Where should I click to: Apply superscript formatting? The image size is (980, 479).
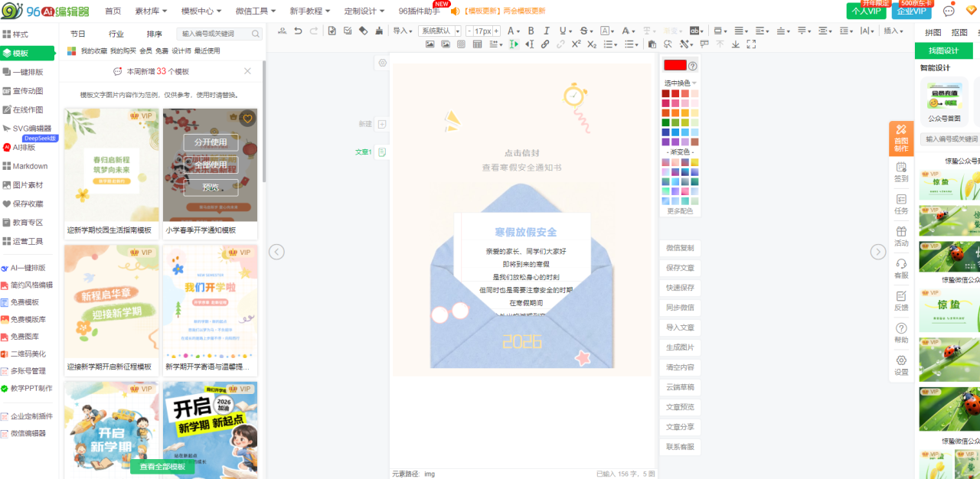coord(576,44)
